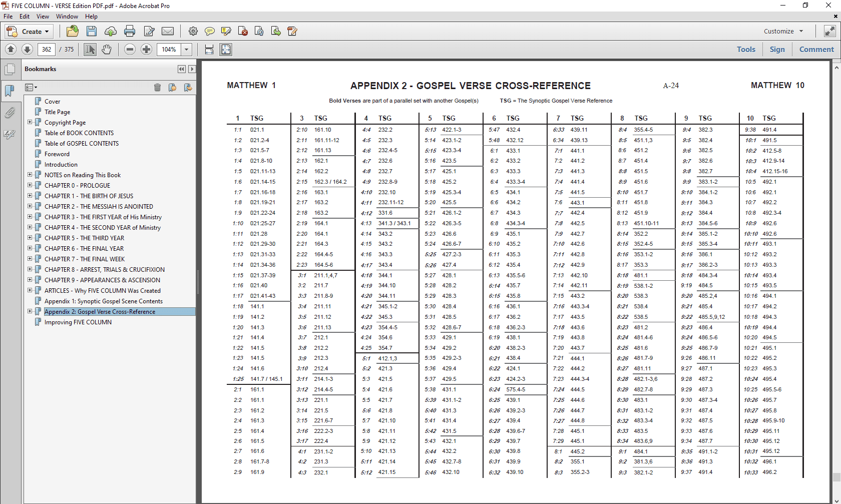Zoom out with the minus button

(130, 49)
